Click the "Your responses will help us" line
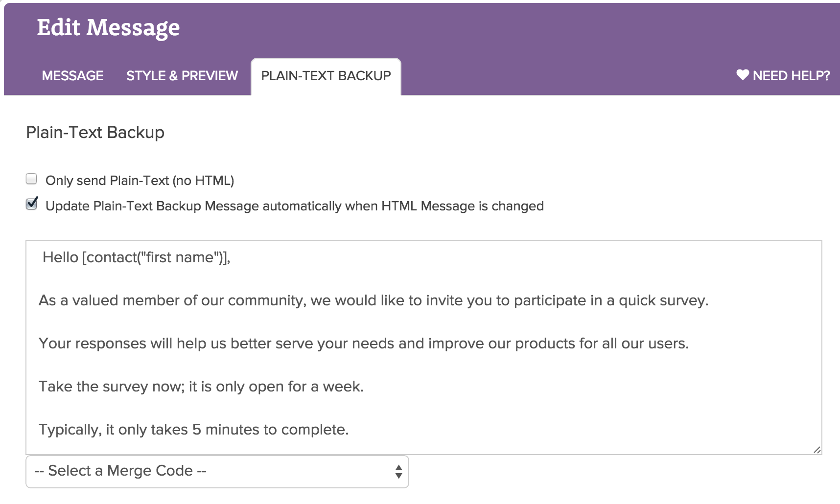 (x=363, y=344)
